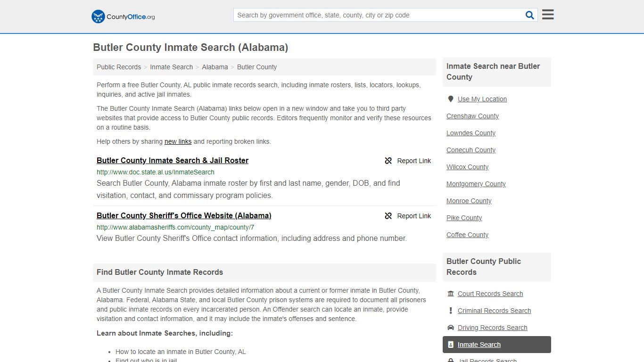The height and width of the screenshot is (362, 644).
Task: Go to Inmate Search breadcrumb
Action: click(171, 67)
